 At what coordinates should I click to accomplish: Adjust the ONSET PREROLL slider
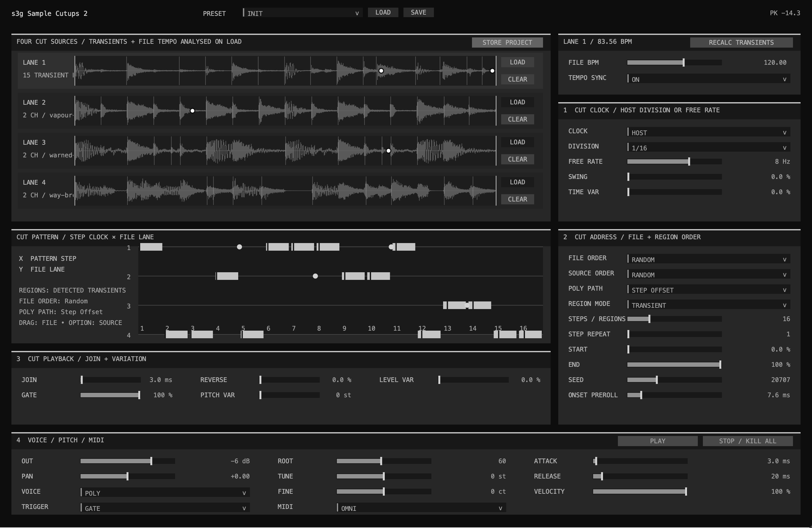click(x=674, y=395)
